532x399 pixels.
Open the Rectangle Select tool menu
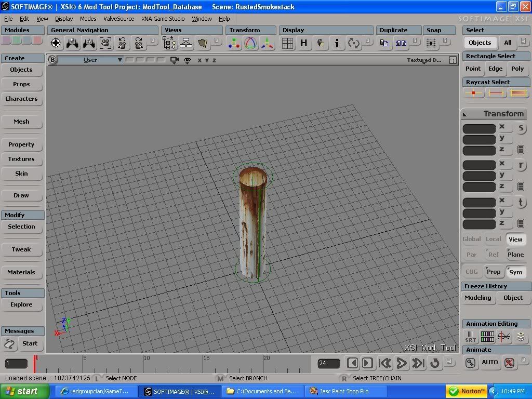click(496, 56)
